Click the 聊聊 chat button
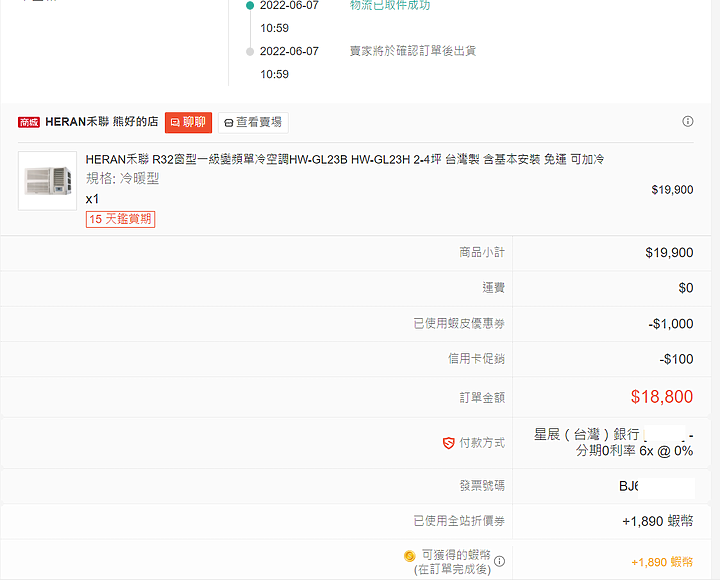 (188, 123)
